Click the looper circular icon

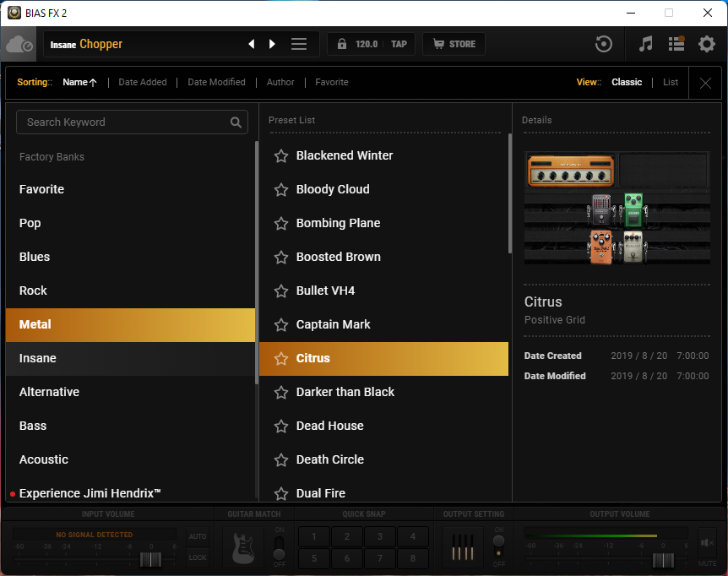(604, 44)
